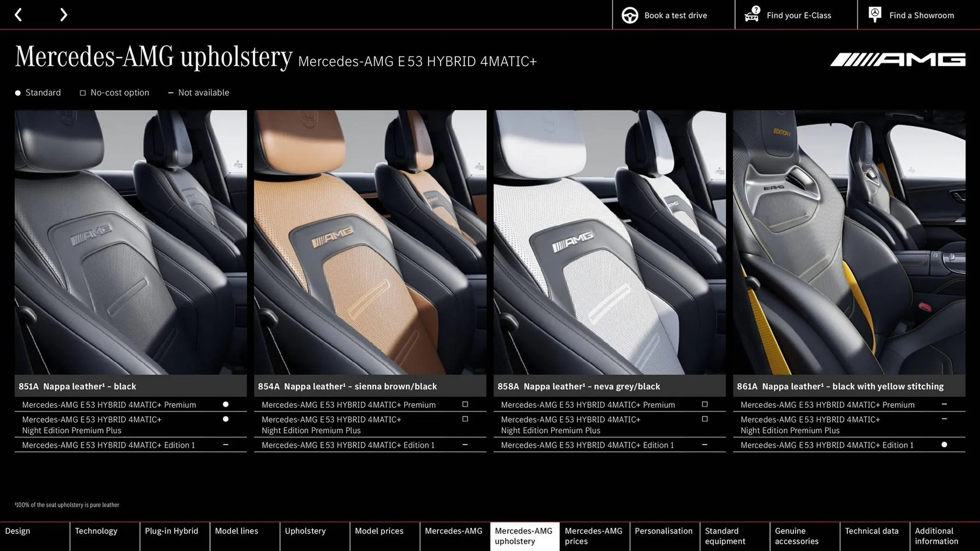This screenshot has width=980, height=551.
Task: Click the Book a test drive link
Action: (x=675, y=15)
